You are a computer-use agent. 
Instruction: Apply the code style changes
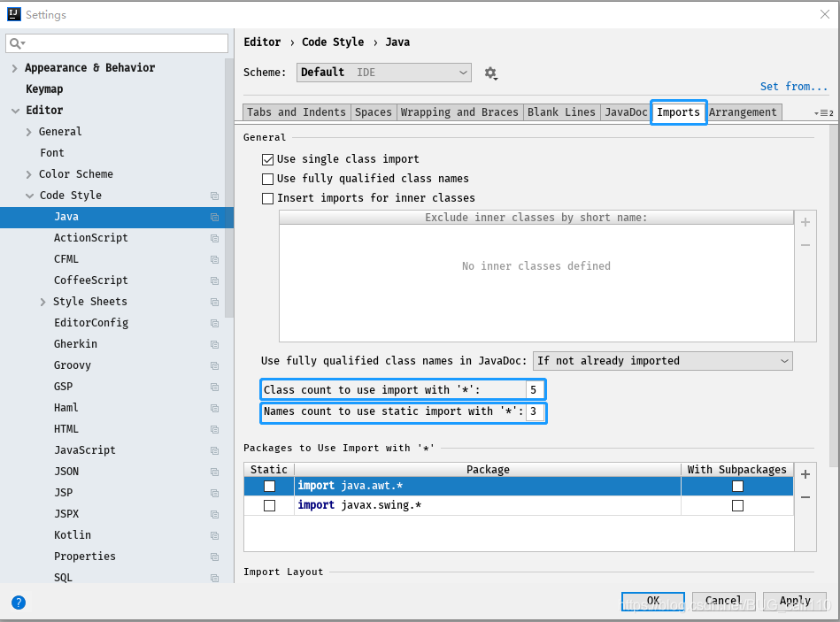point(794,600)
